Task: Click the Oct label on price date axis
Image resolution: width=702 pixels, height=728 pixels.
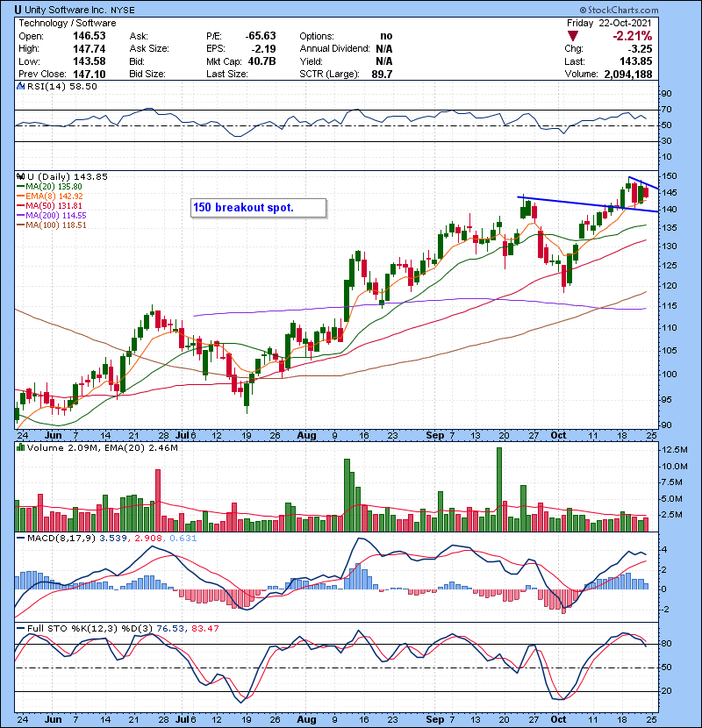Action: coord(558,436)
